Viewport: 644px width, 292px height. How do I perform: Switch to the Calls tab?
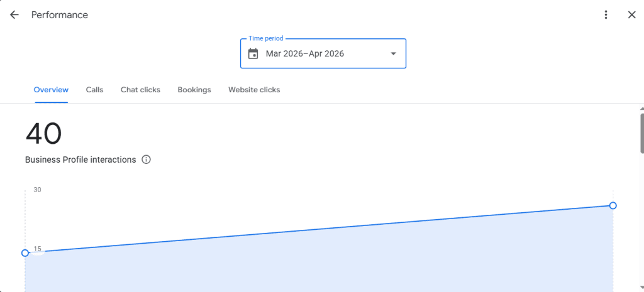[x=94, y=90]
